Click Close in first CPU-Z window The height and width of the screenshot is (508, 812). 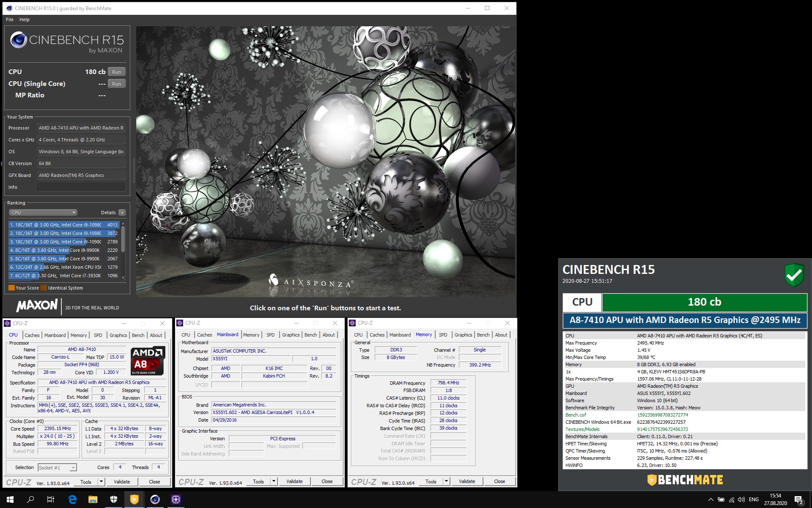coord(154,482)
